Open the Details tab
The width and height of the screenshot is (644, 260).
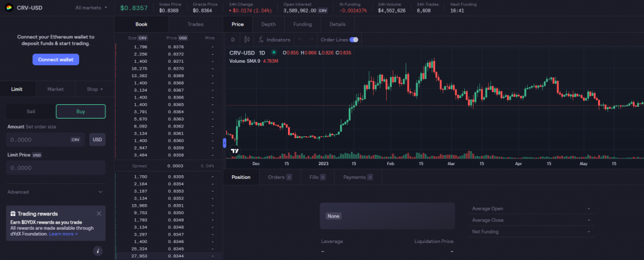(x=338, y=24)
